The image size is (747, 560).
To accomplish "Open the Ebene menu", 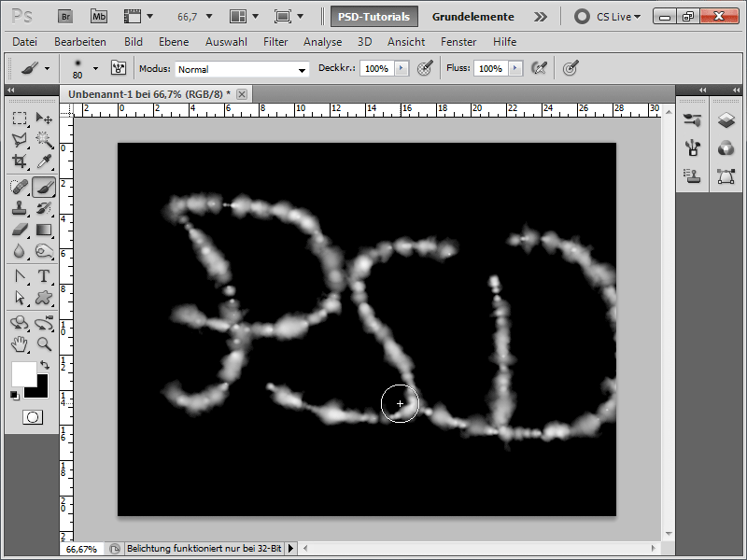I will pyautogui.click(x=174, y=42).
